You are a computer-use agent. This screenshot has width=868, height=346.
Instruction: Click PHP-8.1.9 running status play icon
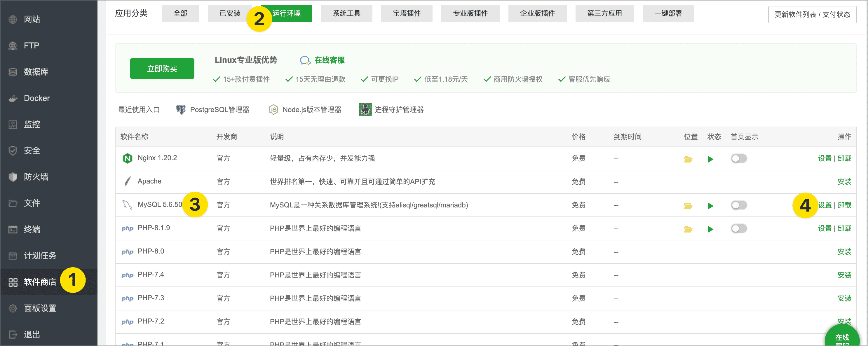click(711, 229)
